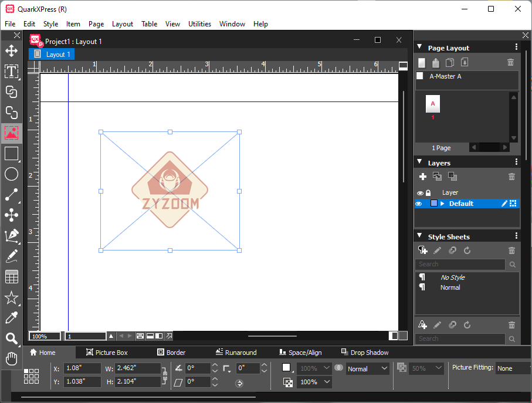Select the text Linking tool
This screenshot has width=532, height=403.
pyautogui.click(x=12, y=92)
